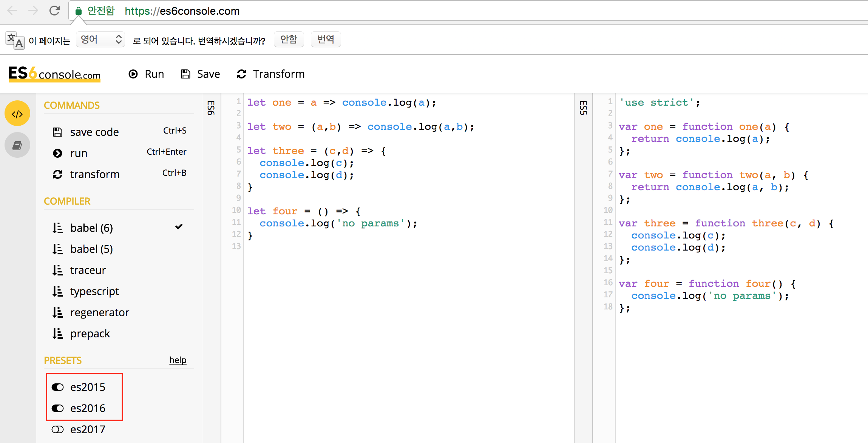Click the babel (5) sort icon
This screenshot has height=443, width=868.
(57, 249)
